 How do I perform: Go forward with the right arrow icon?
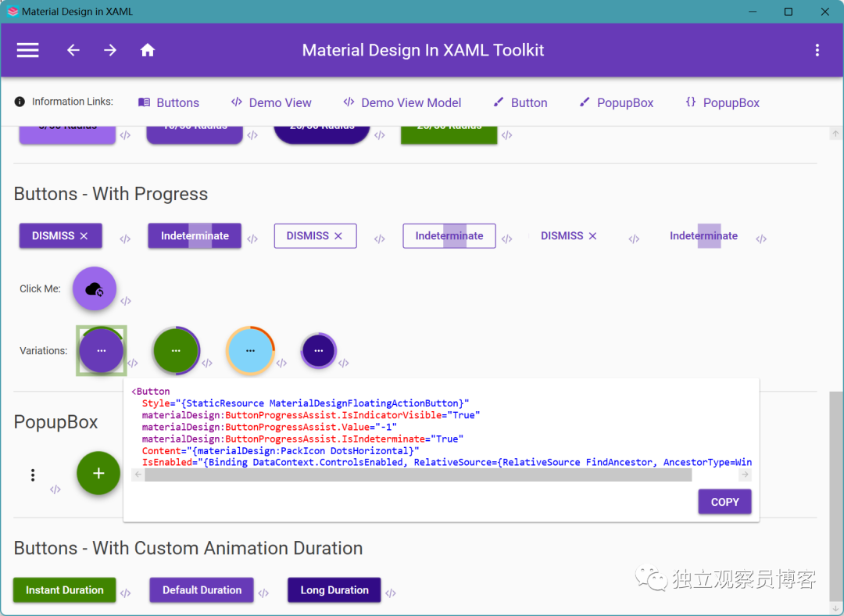(x=110, y=50)
